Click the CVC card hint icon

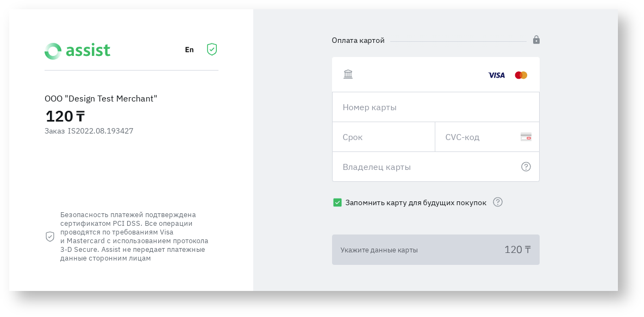coord(526,137)
